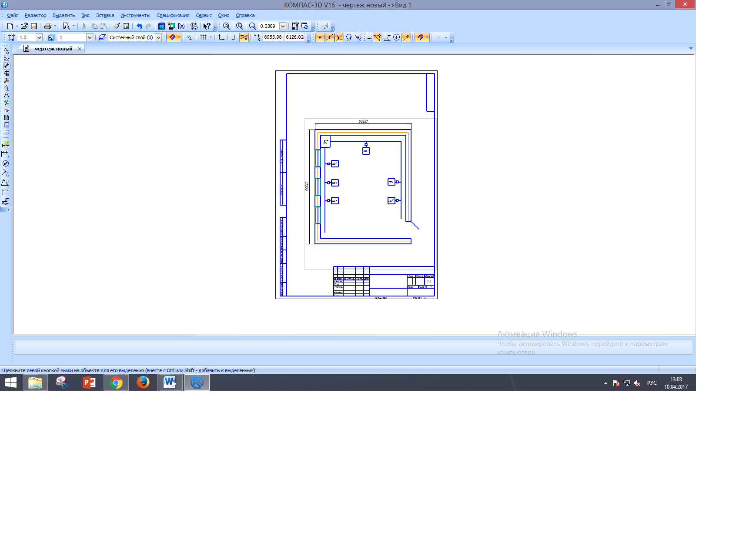Image resolution: width=756 pixels, height=546 pixels.
Task: Open the Инструменты menu
Action: pos(135,15)
